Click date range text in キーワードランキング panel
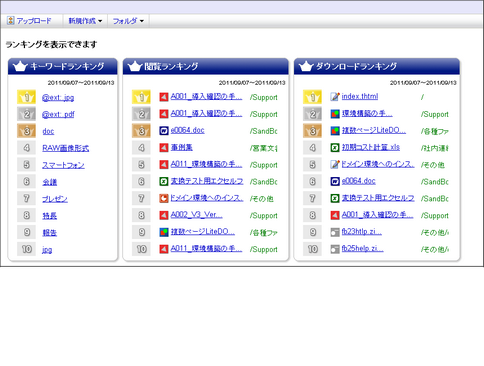The width and height of the screenshot is (484, 366). pos(81,83)
